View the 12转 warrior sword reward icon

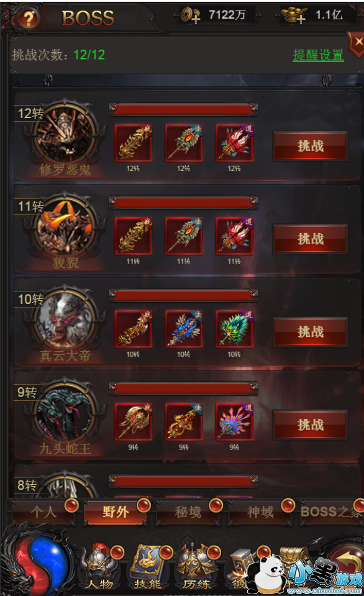coord(134,144)
